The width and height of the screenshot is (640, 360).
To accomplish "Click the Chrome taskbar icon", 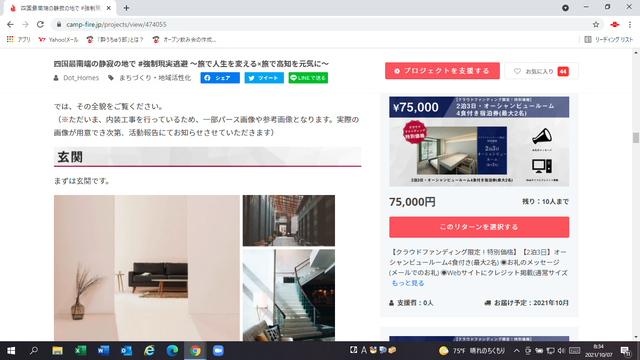I will 195,351.
